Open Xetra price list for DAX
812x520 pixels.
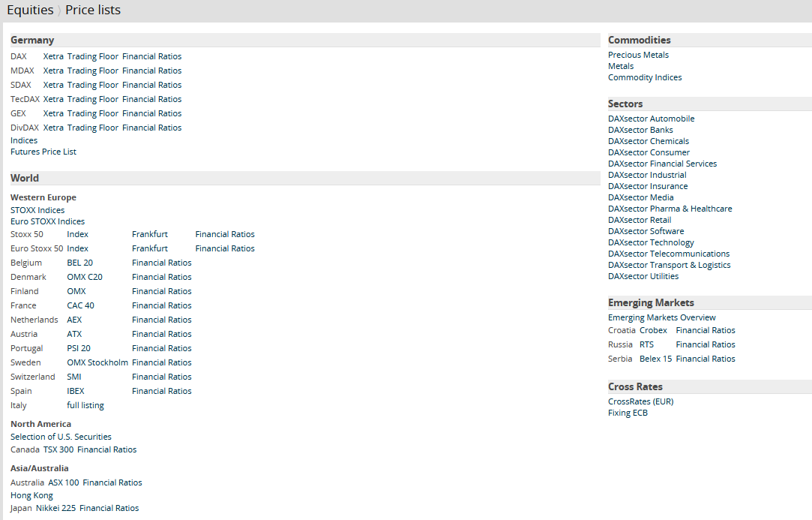(x=53, y=56)
